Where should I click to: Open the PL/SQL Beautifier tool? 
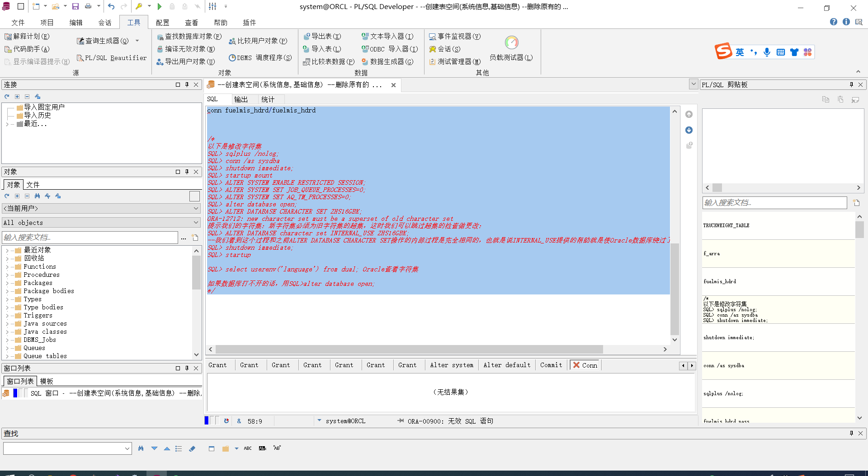tap(112, 58)
